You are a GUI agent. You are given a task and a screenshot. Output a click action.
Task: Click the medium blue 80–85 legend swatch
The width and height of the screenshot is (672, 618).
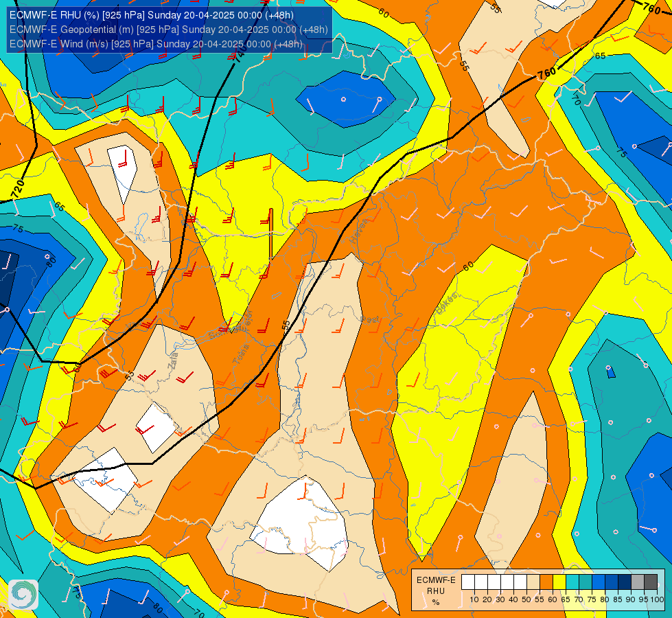[x=612, y=582]
